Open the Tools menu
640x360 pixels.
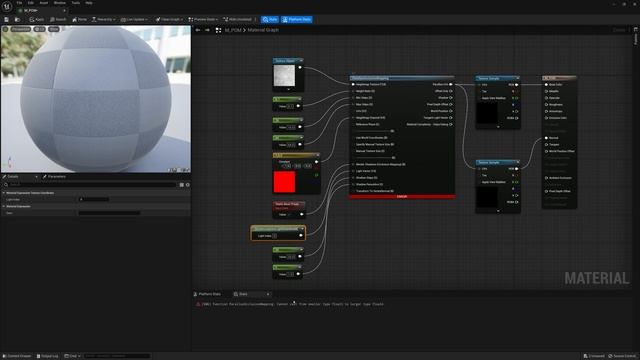pos(76,3)
